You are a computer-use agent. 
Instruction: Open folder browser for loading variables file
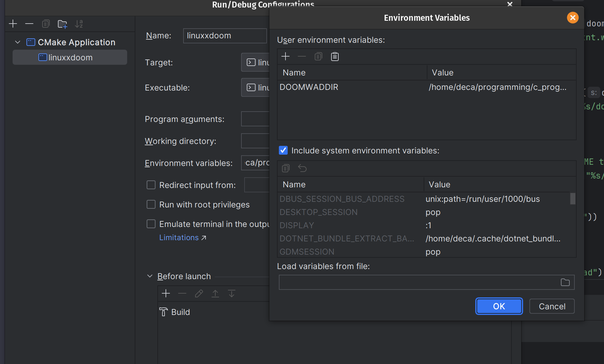(565, 282)
